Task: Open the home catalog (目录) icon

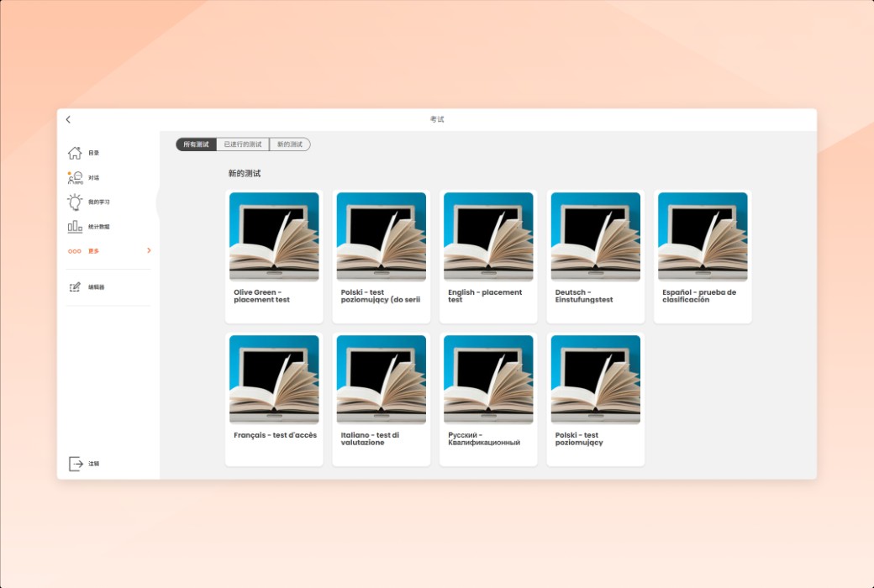Action: coord(75,153)
